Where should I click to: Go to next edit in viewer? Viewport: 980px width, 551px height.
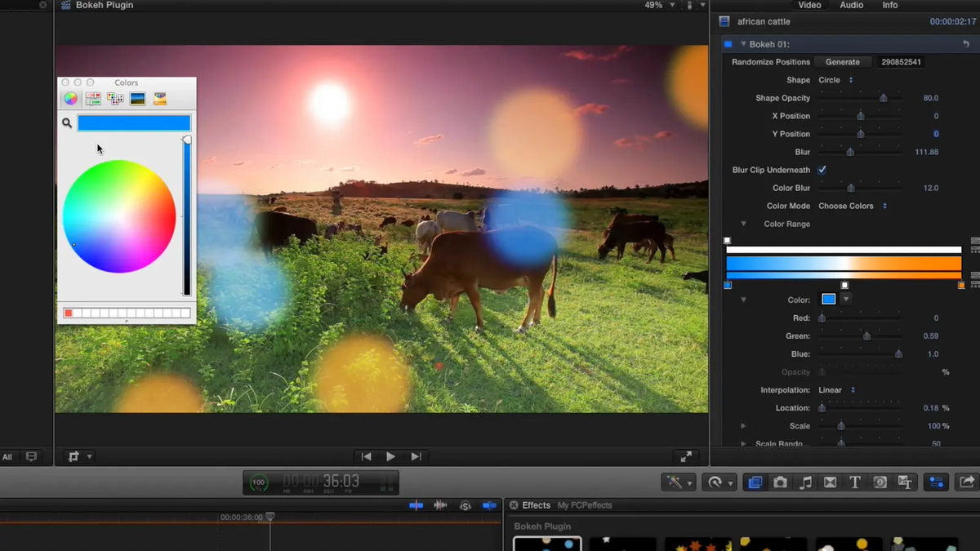point(416,457)
